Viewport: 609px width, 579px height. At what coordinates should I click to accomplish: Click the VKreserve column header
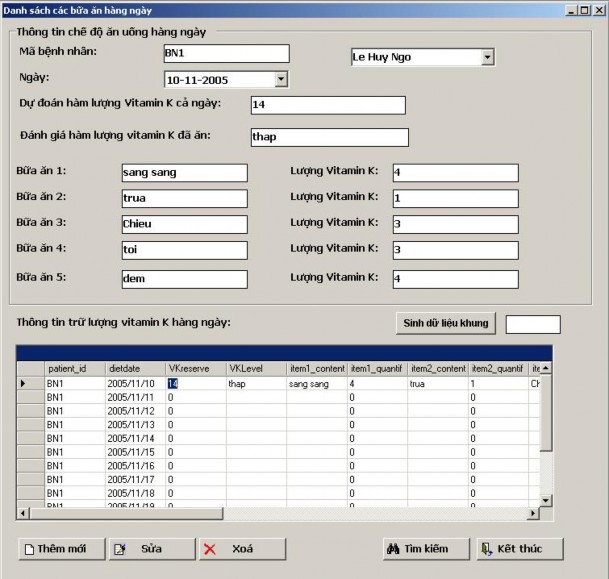pyautogui.click(x=195, y=368)
